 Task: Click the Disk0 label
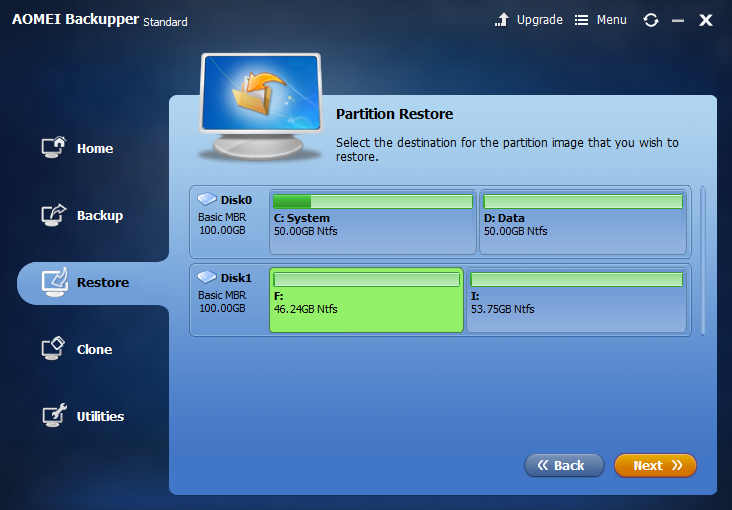click(x=236, y=200)
